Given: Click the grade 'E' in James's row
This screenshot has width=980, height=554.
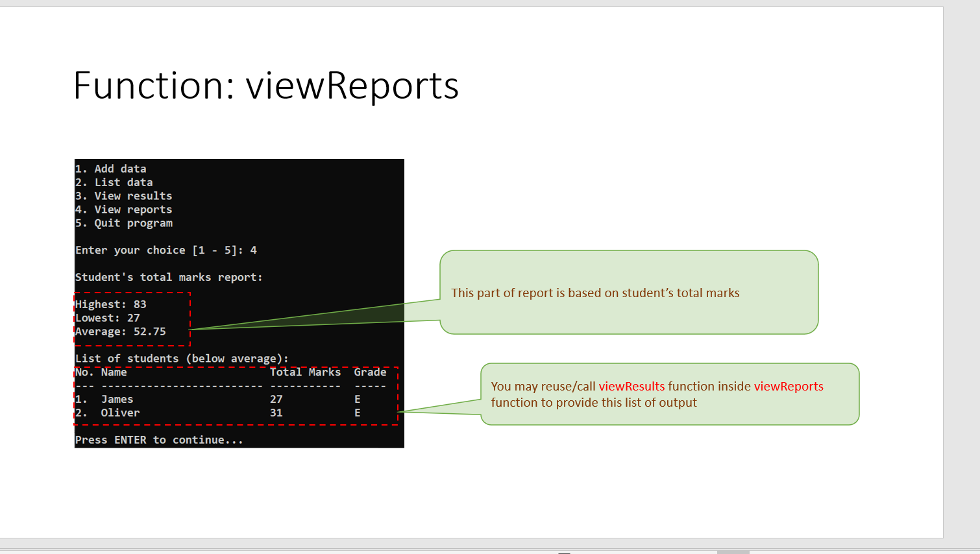Looking at the screenshot, I should tap(358, 400).
